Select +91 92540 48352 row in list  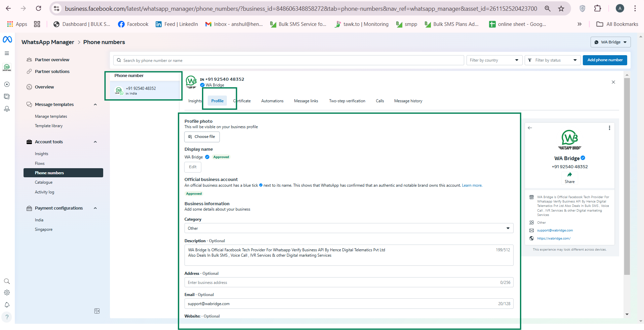(x=145, y=90)
